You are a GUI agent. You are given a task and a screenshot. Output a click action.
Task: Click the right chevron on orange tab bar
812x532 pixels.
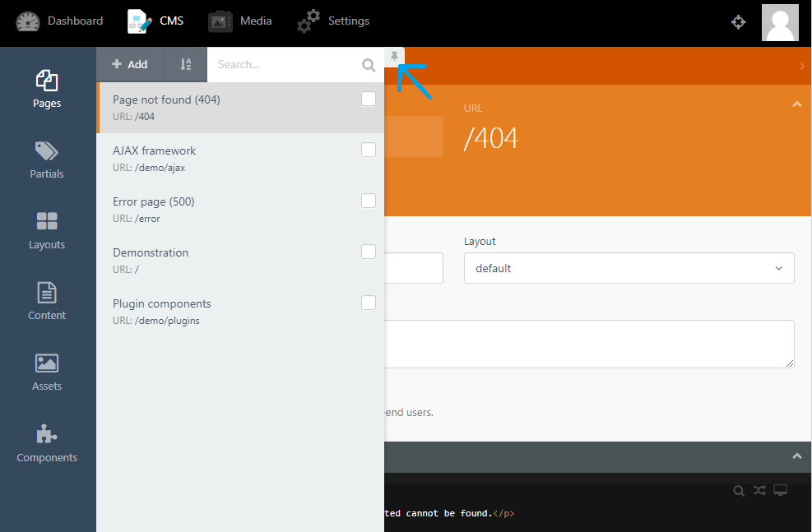(801, 67)
